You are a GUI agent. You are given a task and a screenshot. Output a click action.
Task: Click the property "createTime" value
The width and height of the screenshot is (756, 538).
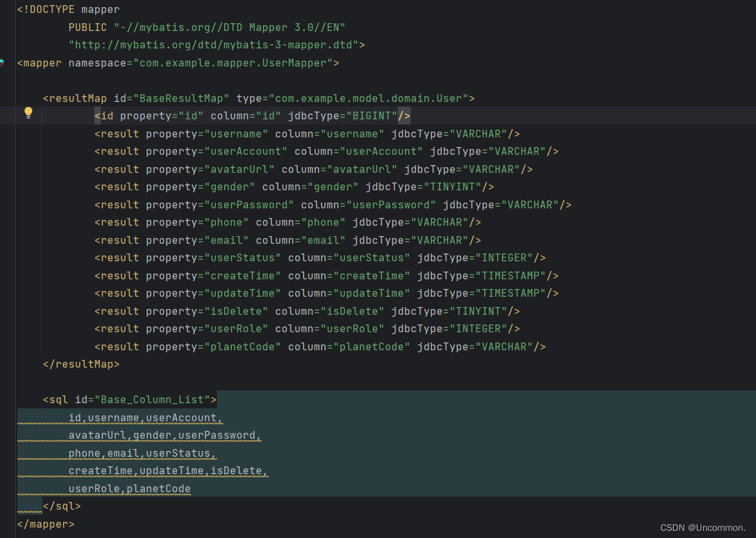click(x=243, y=276)
